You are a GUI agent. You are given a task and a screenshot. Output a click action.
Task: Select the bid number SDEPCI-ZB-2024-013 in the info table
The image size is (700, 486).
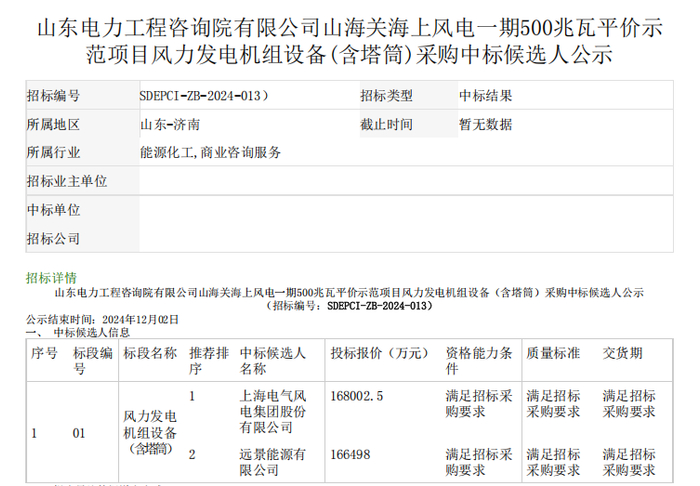[204, 96]
